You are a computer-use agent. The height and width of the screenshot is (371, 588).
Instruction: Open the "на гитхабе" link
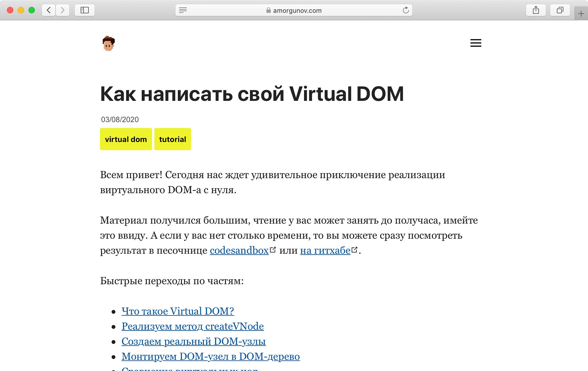pyautogui.click(x=325, y=250)
